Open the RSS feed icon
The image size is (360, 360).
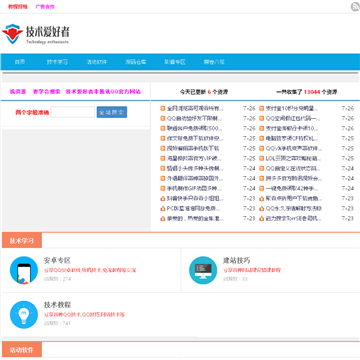pos(355,7)
